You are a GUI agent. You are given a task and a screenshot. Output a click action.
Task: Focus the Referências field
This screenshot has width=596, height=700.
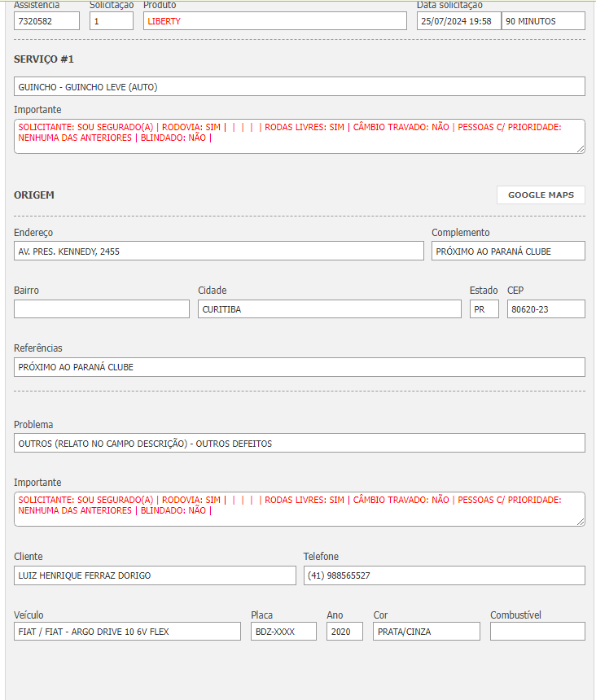click(x=299, y=367)
